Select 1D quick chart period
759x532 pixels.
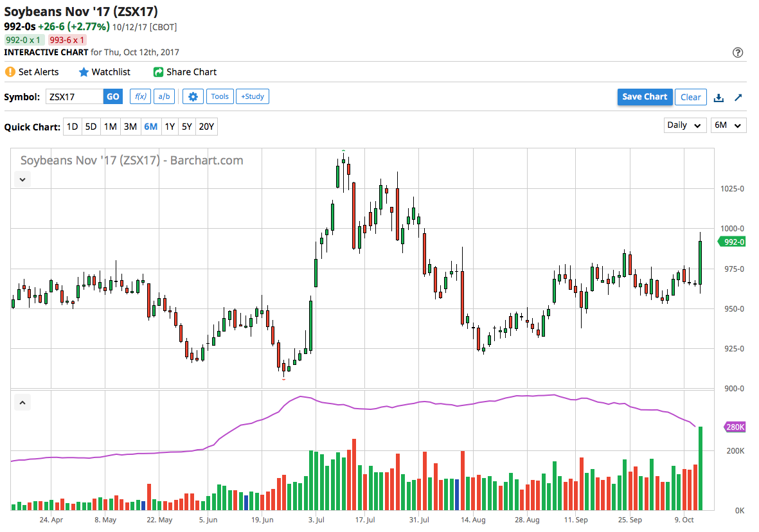tap(72, 127)
